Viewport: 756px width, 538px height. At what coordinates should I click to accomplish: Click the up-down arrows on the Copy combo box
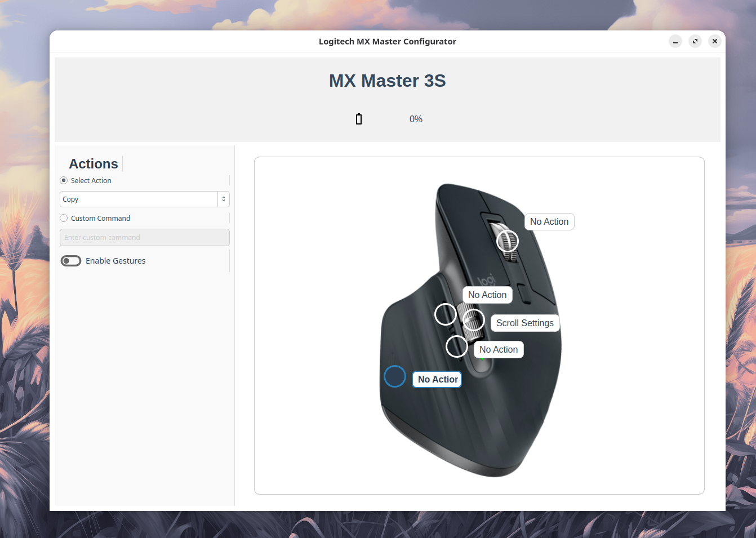(224, 199)
